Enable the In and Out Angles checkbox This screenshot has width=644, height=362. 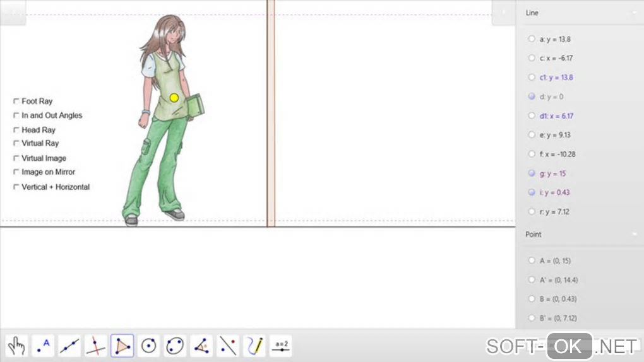click(16, 115)
